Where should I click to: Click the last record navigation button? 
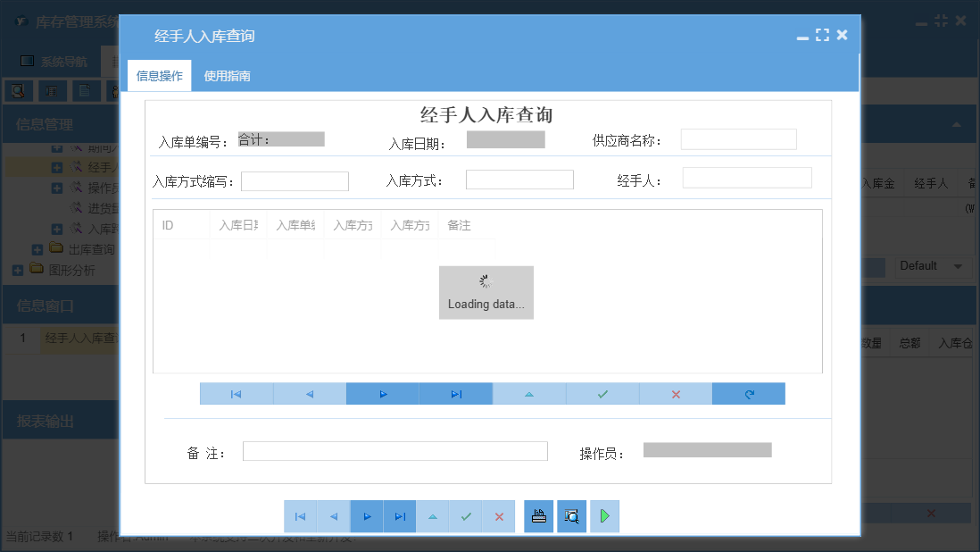click(x=455, y=393)
